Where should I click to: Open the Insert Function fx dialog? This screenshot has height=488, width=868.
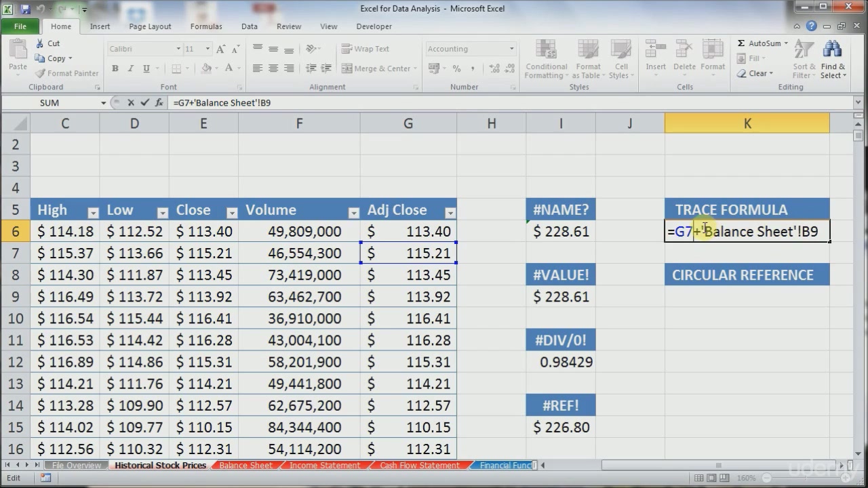coord(159,102)
